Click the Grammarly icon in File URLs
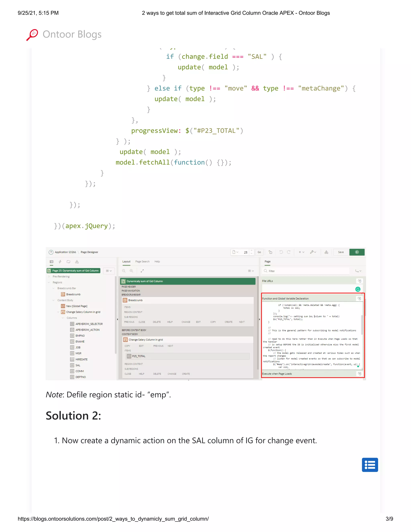This screenshot has width=411, height=532. point(358,289)
